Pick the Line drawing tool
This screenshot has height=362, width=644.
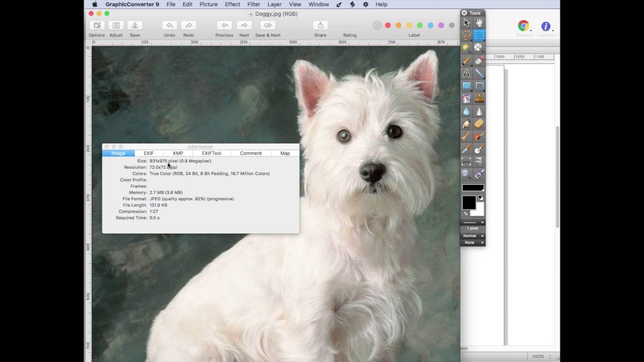coord(479,73)
